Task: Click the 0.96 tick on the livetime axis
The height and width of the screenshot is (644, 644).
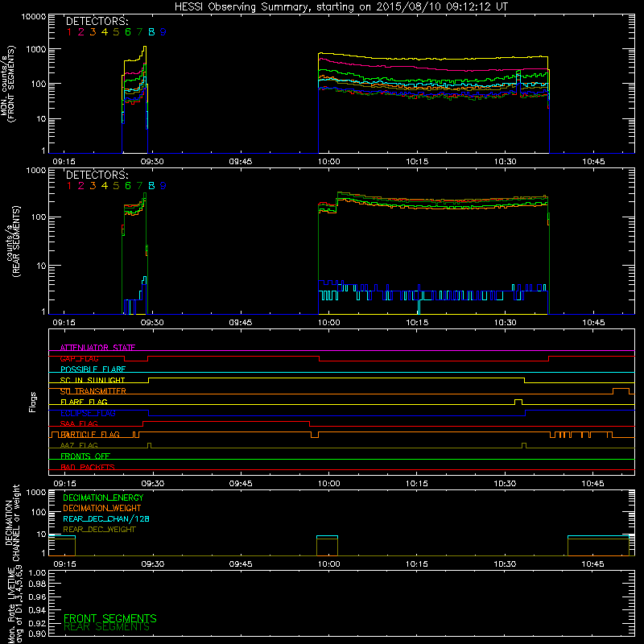Action: [37, 597]
